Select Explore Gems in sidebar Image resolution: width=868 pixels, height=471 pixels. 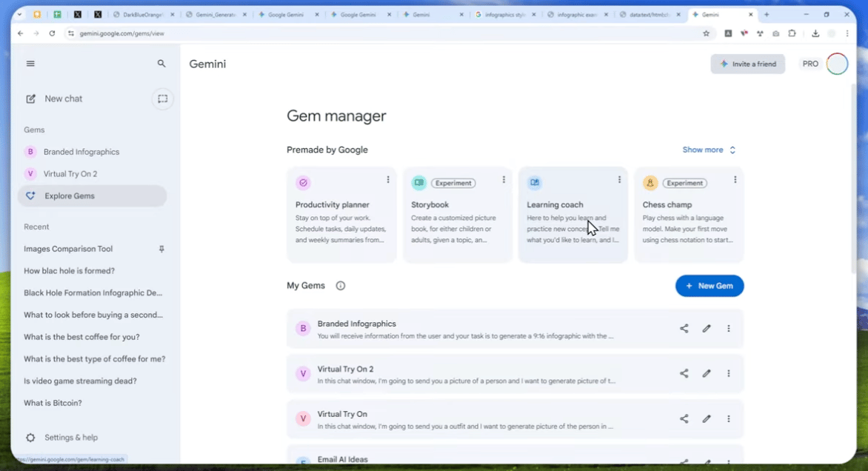(x=92, y=196)
